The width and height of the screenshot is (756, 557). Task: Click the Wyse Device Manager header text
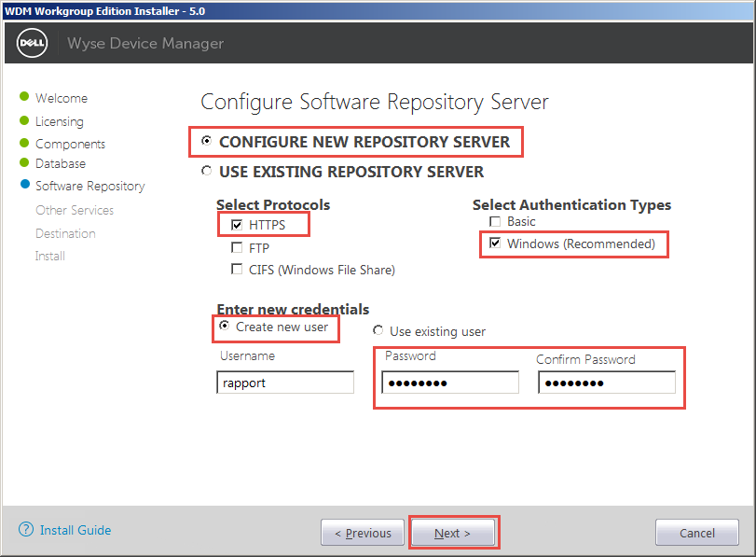(144, 43)
